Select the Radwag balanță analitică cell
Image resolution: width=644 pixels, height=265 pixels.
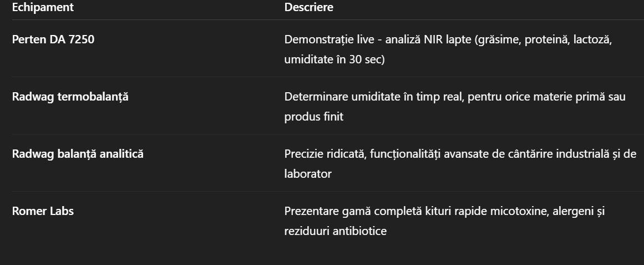[78, 154]
